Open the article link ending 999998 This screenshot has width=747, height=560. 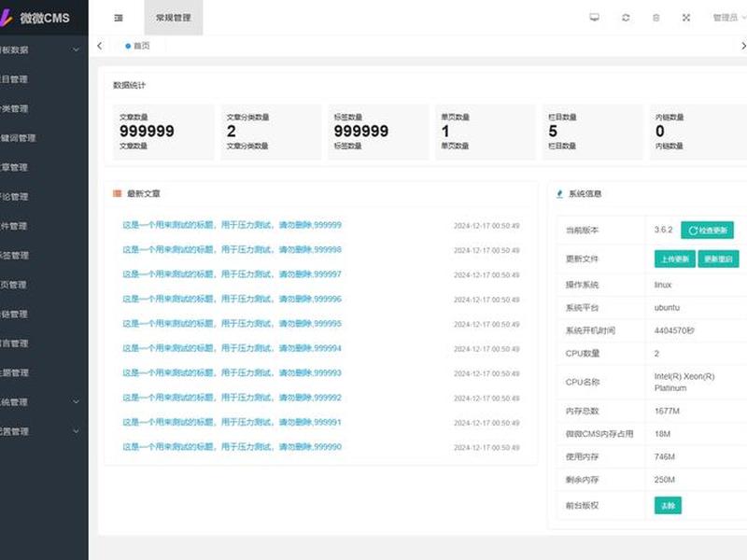(232, 249)
